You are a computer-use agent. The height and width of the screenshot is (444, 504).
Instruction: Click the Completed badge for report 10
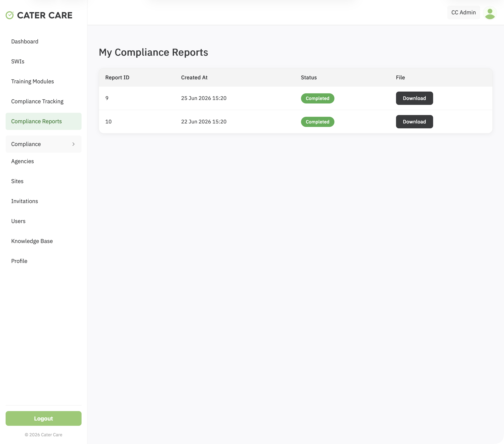click(x=317, y=122)
